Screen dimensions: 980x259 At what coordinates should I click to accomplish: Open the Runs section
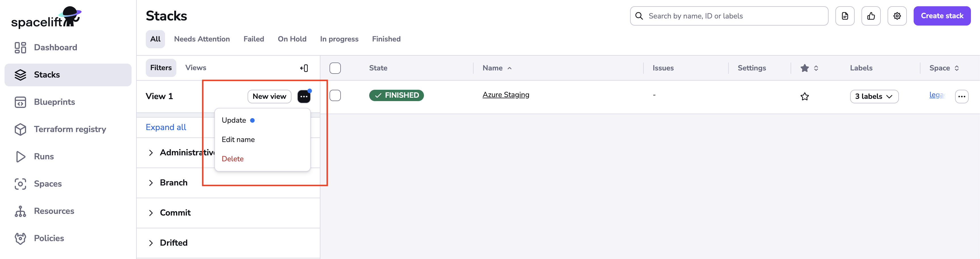(x=44, y=156)
